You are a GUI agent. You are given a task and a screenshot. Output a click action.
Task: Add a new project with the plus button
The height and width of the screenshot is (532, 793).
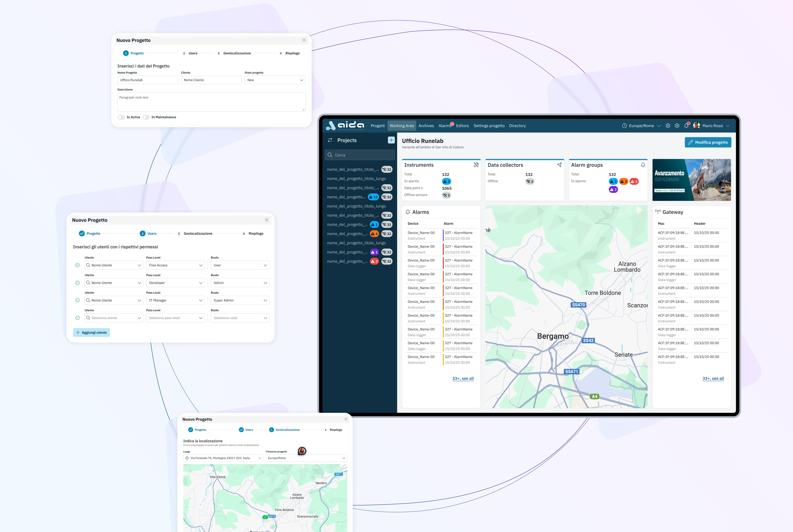pos(391,140)
